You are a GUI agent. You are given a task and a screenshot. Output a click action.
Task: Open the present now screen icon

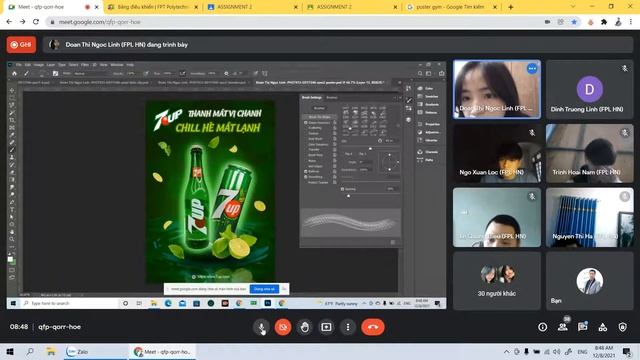[326, 327]
